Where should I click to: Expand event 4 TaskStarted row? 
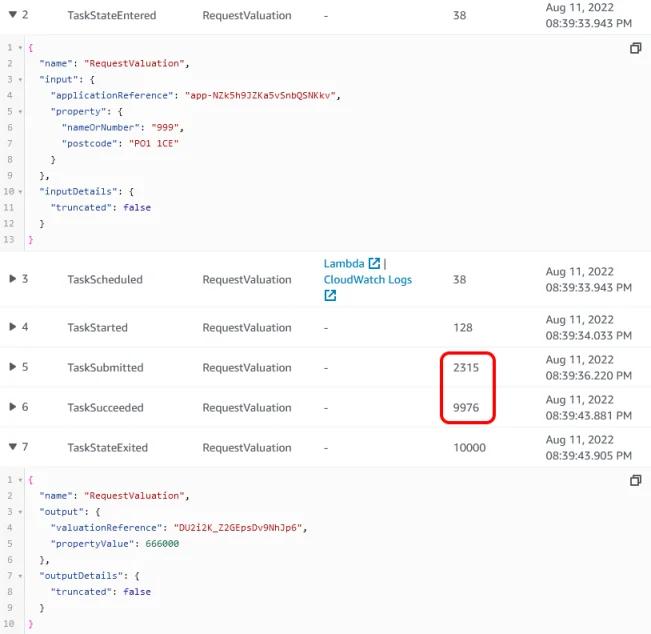(x=12, y=327)
